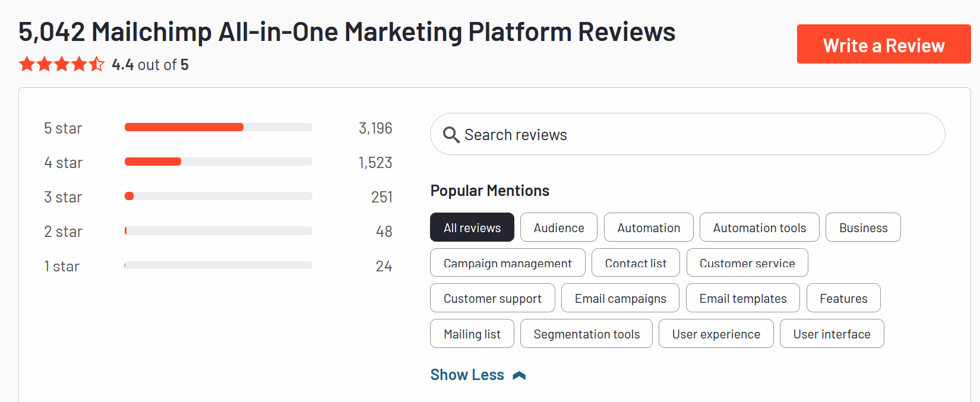The height and width of the screenshot is (402, 980).
Task: Select the first red star next to 4.4
Action: pyautogui.click(x=27, y=64)
